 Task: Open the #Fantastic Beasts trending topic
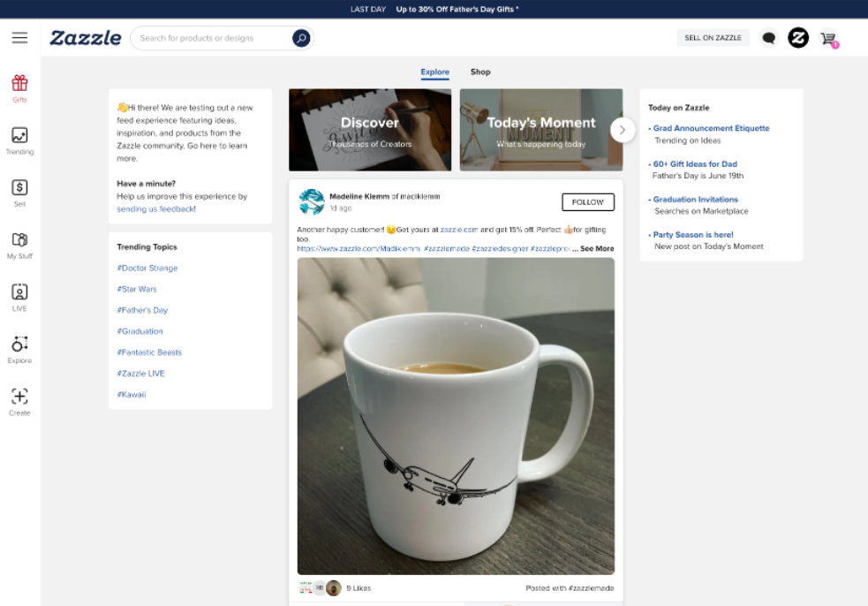(x=149, y=352)
